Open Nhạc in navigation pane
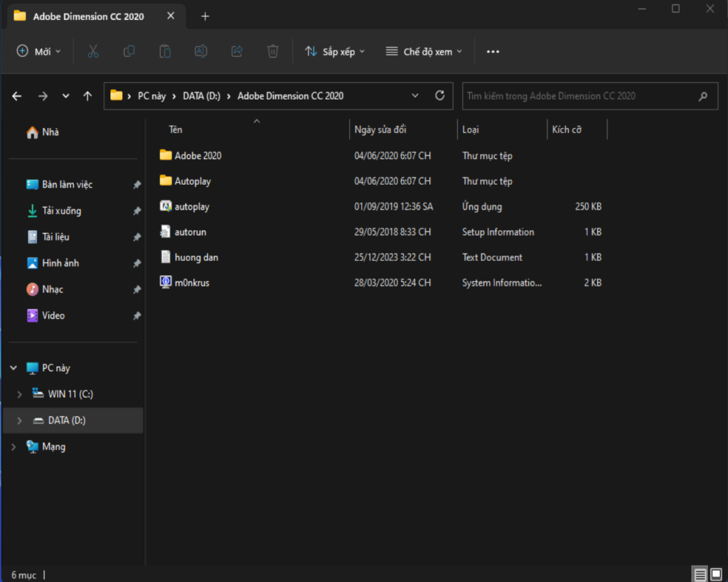This screenshot has height=582, width=728. [x=53, y=290]
